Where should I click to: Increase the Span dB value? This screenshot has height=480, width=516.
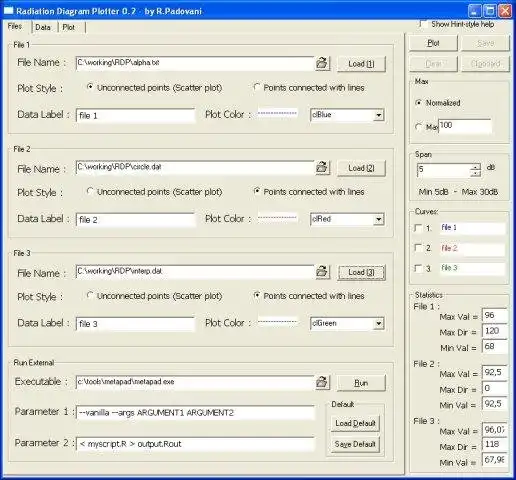tap(476, 167)
